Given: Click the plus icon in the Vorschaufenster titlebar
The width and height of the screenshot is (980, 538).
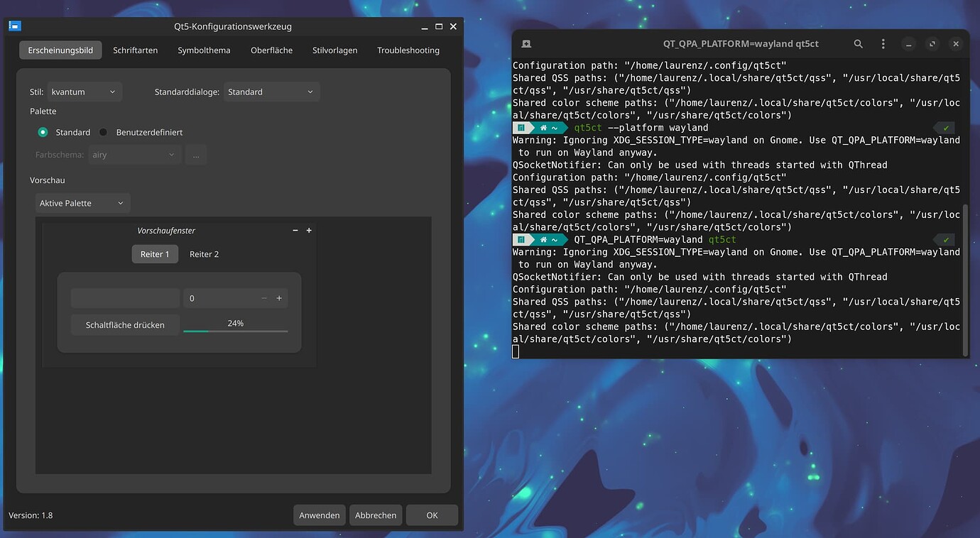Looking at the screenshot, I should click(309, 230).
